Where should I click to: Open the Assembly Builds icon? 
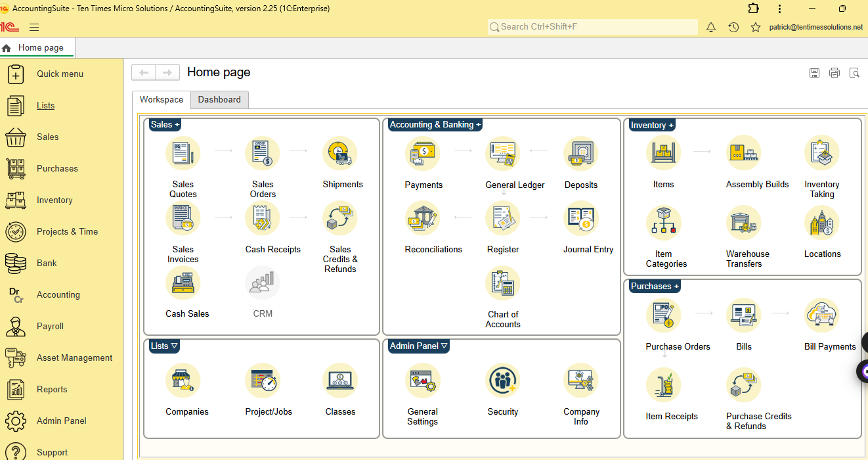click(744, 153)
